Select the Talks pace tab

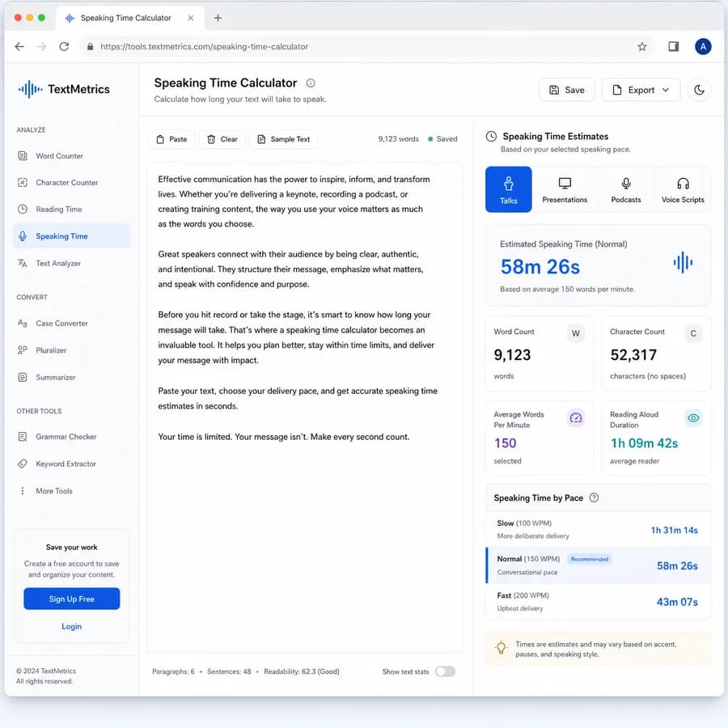tap(509, 189)
